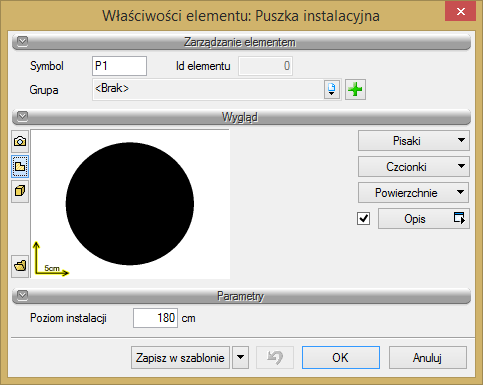
Task: Click the Symbol field containing P1
Action: (119, 66)
